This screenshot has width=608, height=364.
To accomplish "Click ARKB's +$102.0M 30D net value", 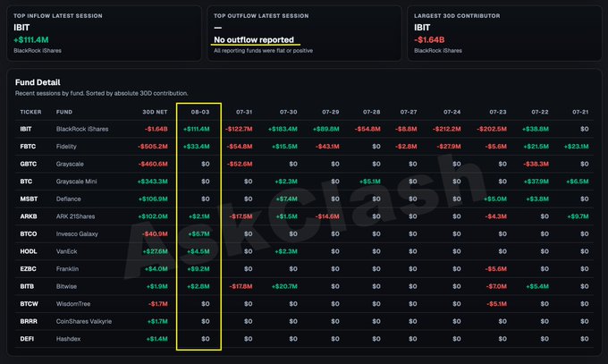I will (x=153, y=216).
